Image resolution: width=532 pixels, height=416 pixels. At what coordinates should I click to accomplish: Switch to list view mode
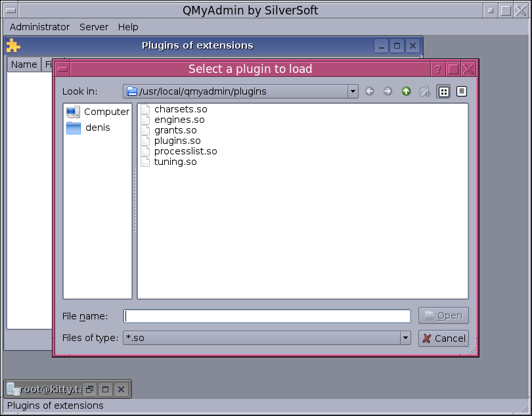pos(443,91)
